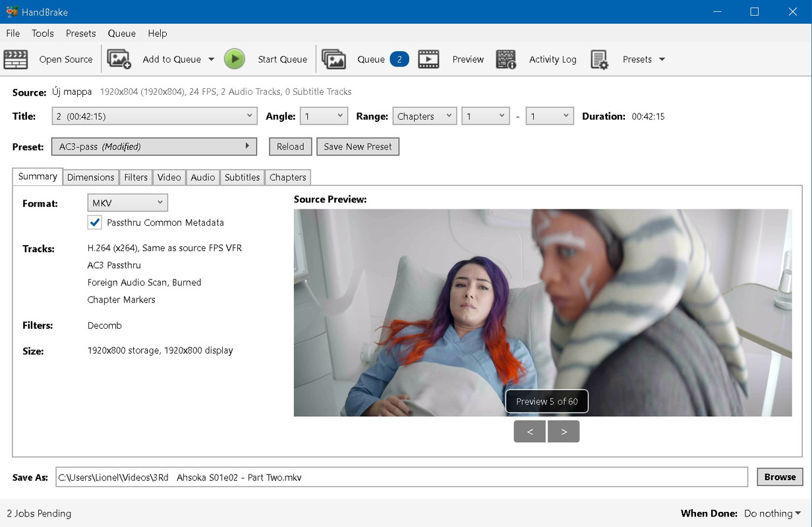Click the Open Source clapperboard icon
812x527 pixels.
16,59
